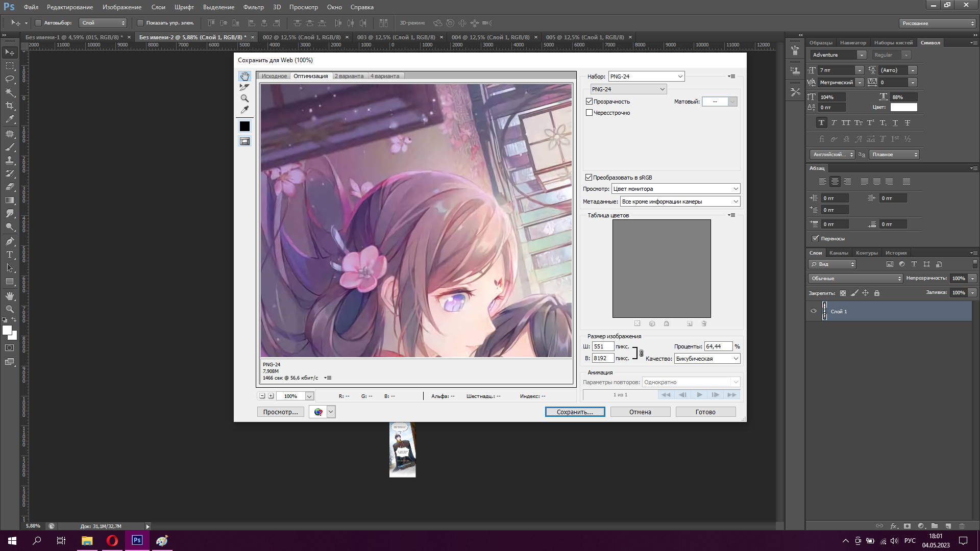Toggle the Переносы checkbox in Paragraph panel

tap(816, 238)
